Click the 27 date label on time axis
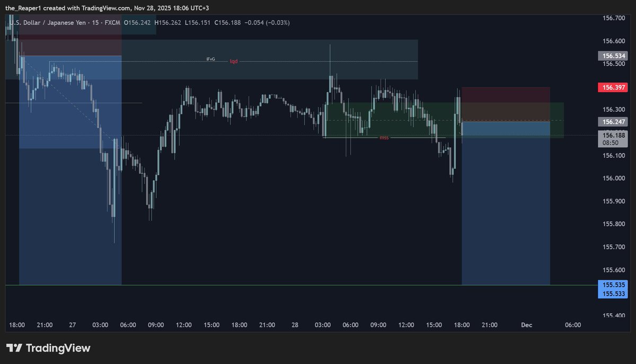The height and width of the screenshot is (364, 636). 73,325
